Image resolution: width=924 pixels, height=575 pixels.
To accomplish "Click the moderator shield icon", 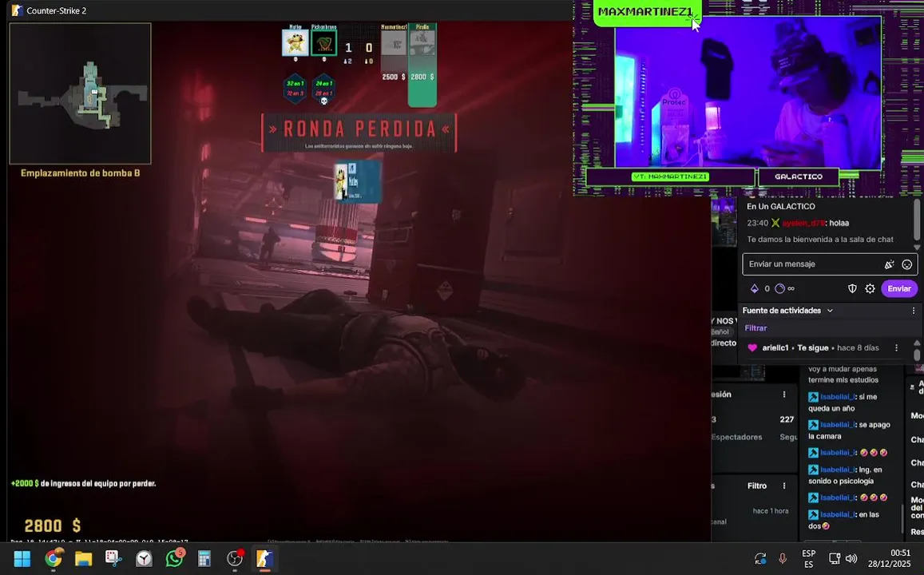I will 852,288.
